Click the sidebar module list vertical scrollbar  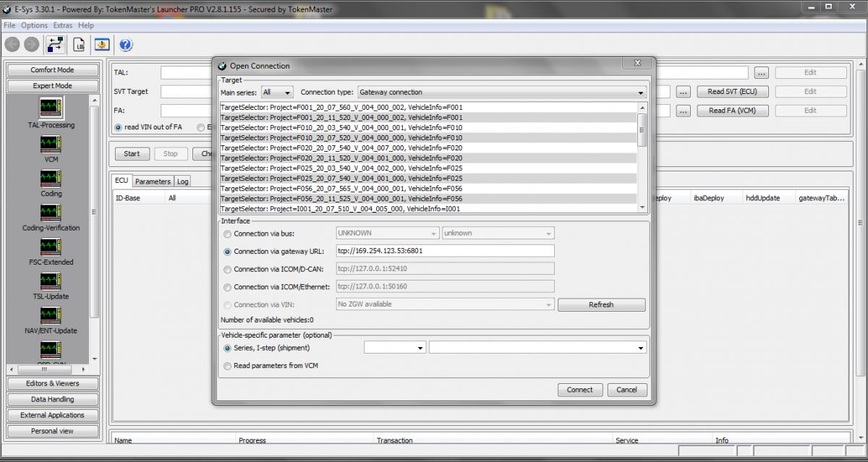pyautogui.click(x=95, y=229)
